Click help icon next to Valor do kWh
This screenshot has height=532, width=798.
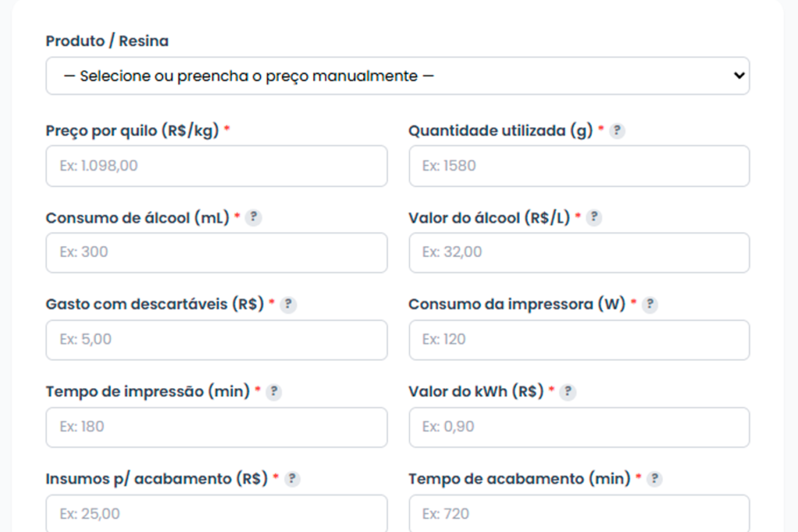pos(568,393)
